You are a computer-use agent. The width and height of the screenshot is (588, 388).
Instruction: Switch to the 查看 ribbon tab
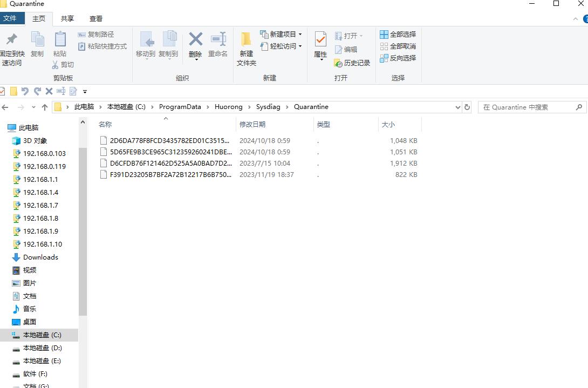coord(95,18)
